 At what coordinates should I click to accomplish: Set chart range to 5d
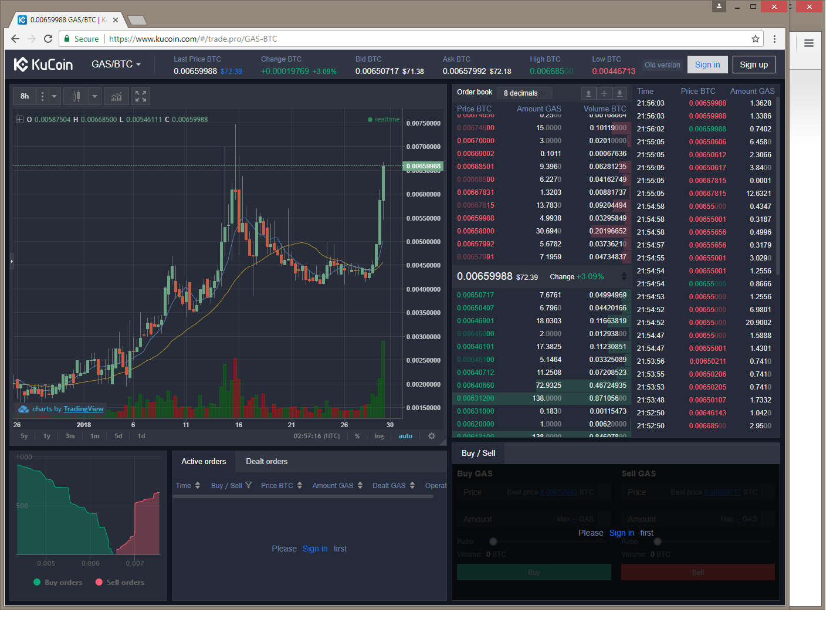click(118, 436)
